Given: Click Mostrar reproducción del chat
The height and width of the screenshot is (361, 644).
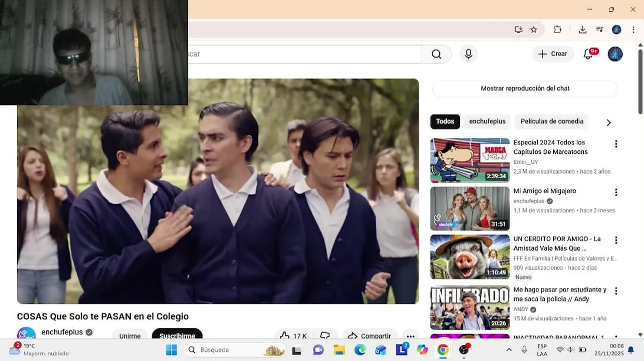Looking at the screenshot, I should click(525, 88).
